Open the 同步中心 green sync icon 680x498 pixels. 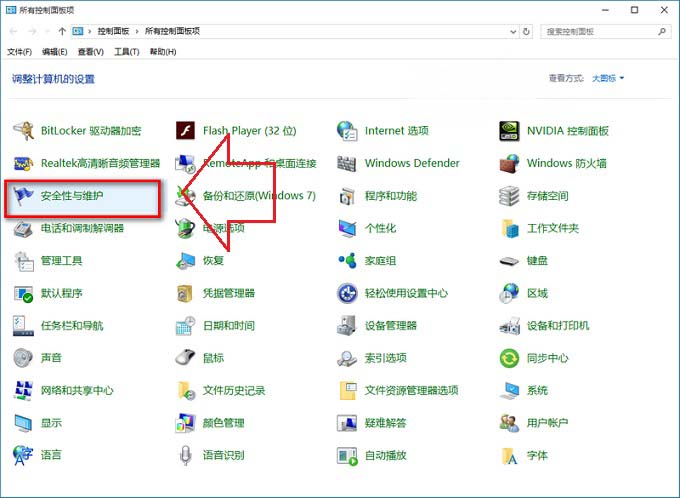[x=509, y=358]
